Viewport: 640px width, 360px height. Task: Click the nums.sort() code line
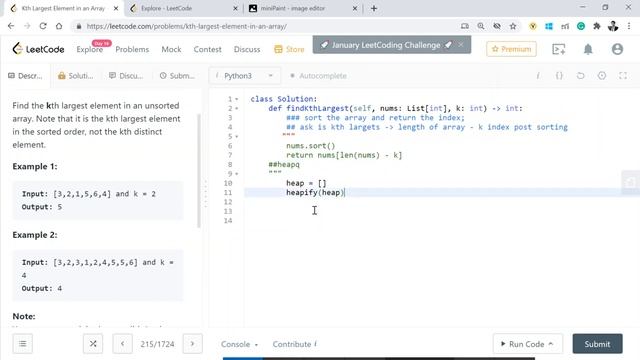tap(310, 146)
